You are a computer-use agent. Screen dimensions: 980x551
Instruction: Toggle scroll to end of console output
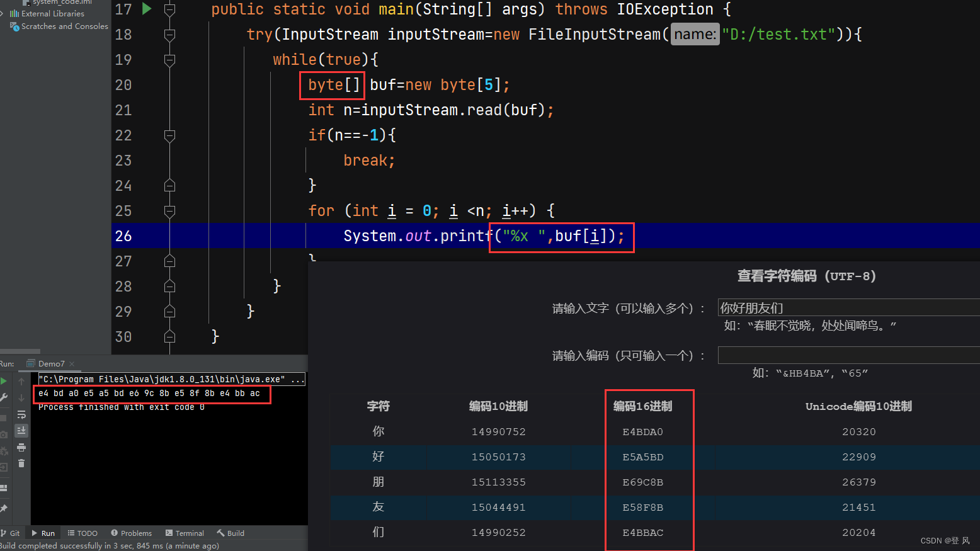[x=21, y=431]
